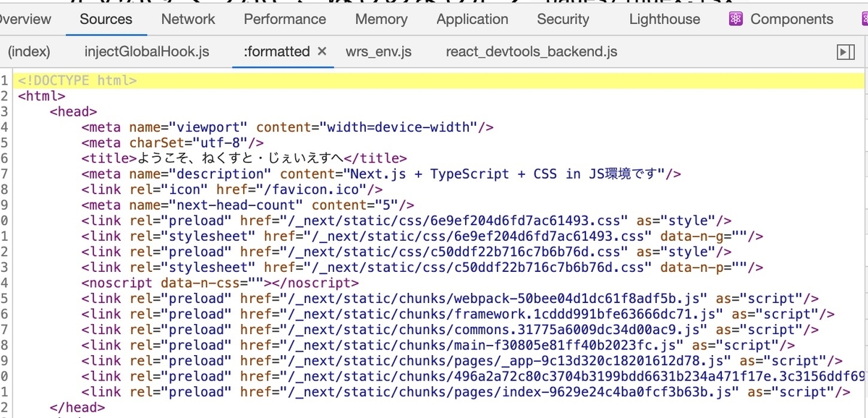Image resolution: width=868 pixels, height=418 pixels.
Task: Click the 496a2a72c80c3704b3199bdd6631b234a471f17e chunk line
Action: (x=475, y=376)
